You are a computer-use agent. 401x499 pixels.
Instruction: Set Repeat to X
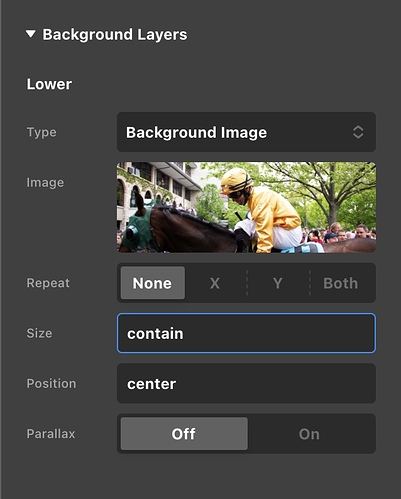tap(215, 283)
